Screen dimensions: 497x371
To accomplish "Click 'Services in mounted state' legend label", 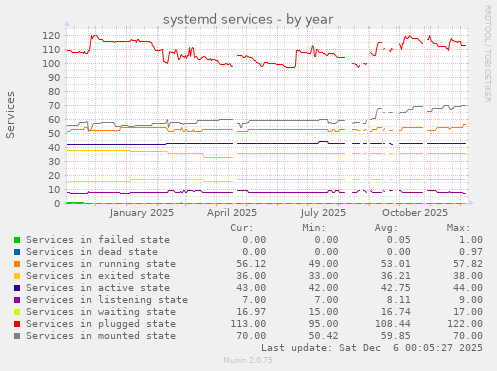I will pyautogui.click(x=101, y=336).
